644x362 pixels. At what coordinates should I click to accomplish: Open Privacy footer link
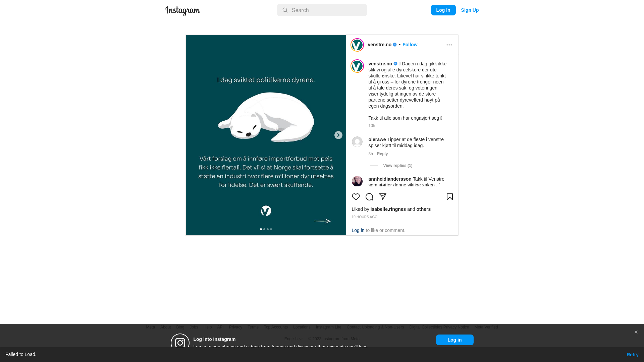pos(235,327)
